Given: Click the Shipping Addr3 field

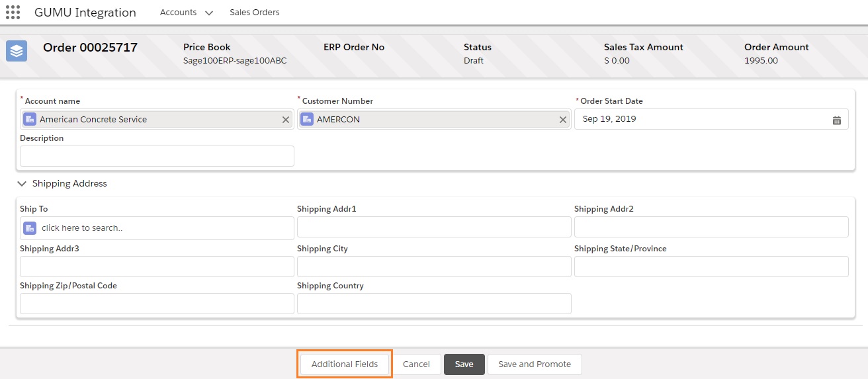Looking at the screenshot, I should coord(157,266).
